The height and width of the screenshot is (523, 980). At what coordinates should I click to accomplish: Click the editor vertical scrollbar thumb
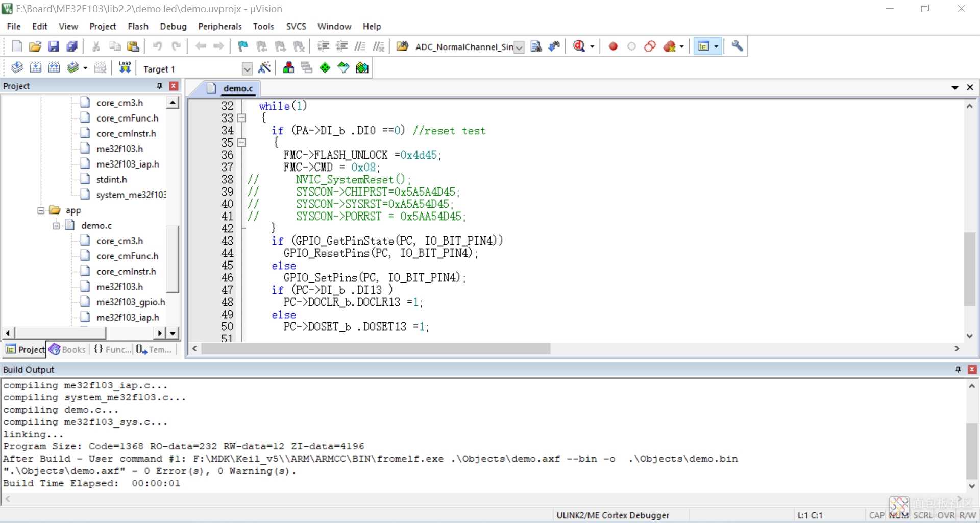tap(970, 269)
